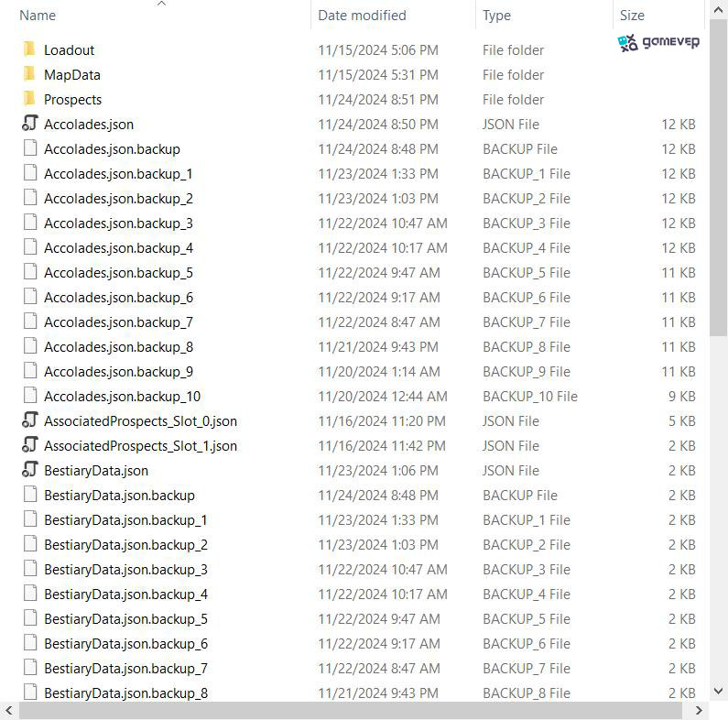Select the BestiaryData.json.backup_6 file name
Screen dimensions: 728x720
tap(125, 643)
